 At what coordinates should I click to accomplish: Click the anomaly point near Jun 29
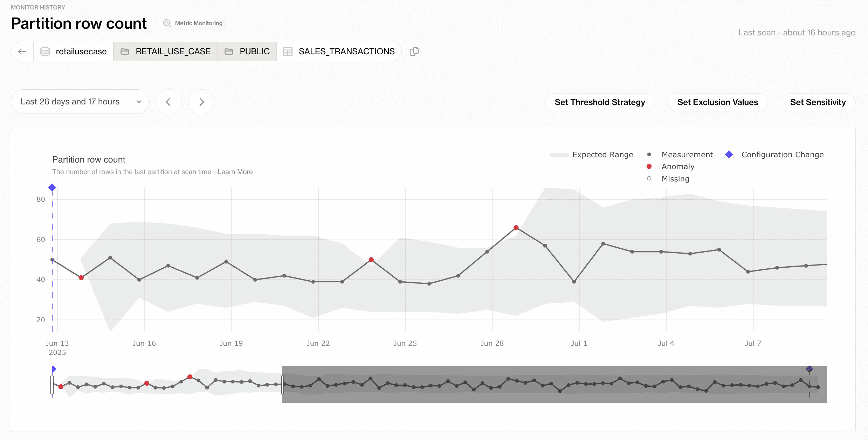516,228
